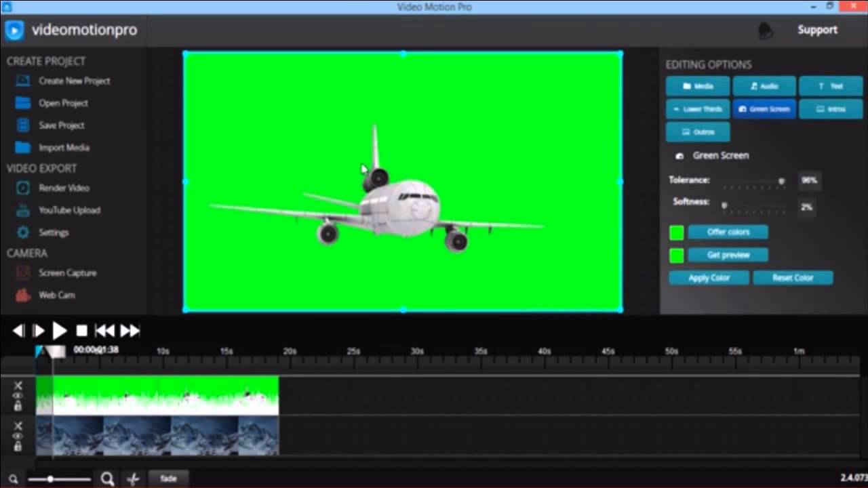Click the Render Video label
868x488 pixels.
[x=64, y=188]
